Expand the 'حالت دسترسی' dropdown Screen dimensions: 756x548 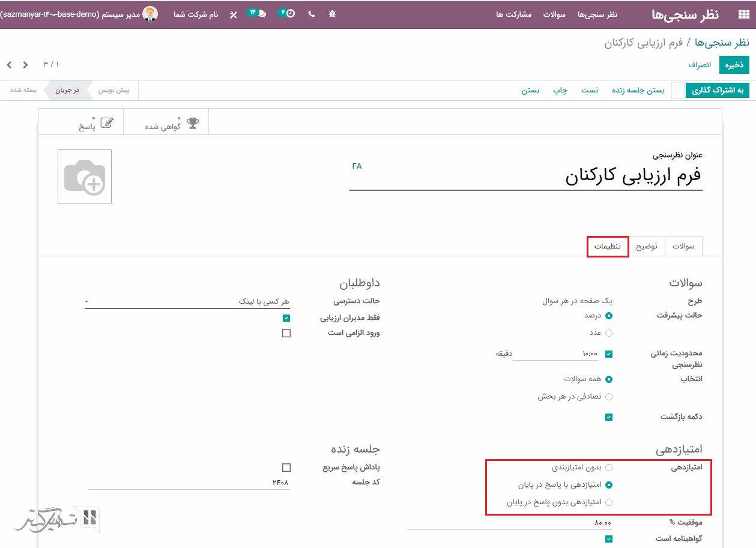tap(187, 301)
